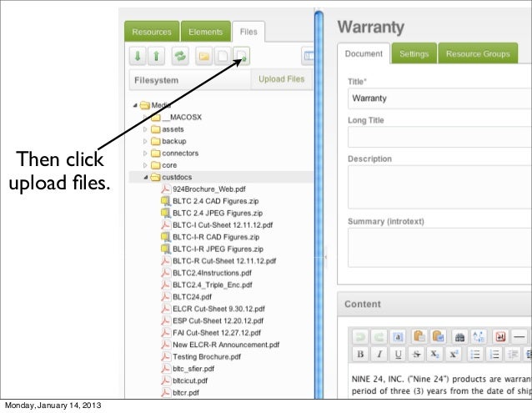Collapse the Media root folder
The height and width of the screenshot is (413, 532).
[135, 105]
